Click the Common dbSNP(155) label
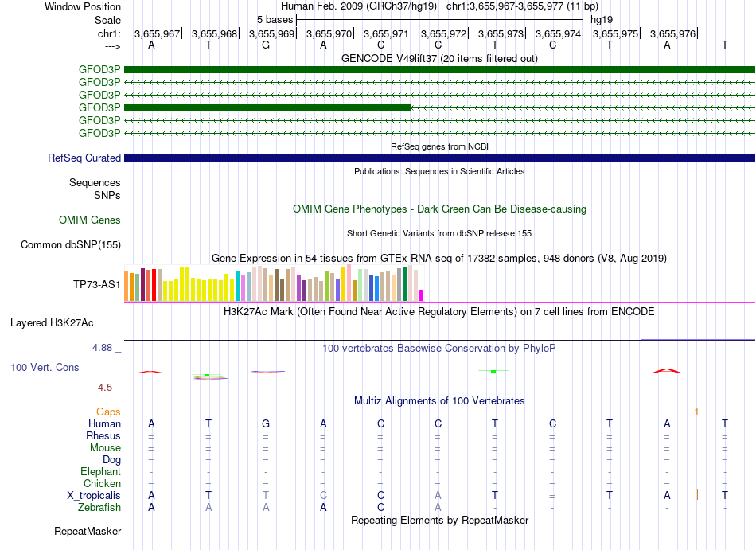This screenshot has height=550, width=756. click(x=71, y=245)
